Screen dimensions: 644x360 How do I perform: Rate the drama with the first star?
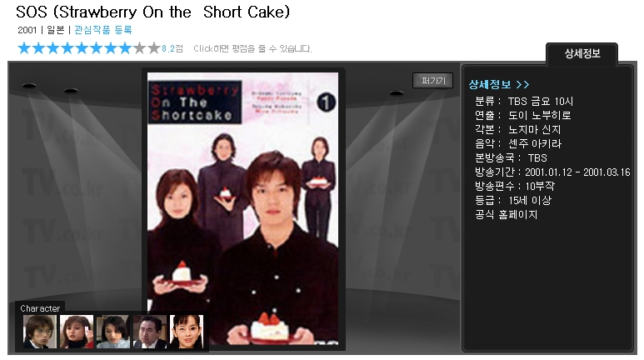[24, 48]
